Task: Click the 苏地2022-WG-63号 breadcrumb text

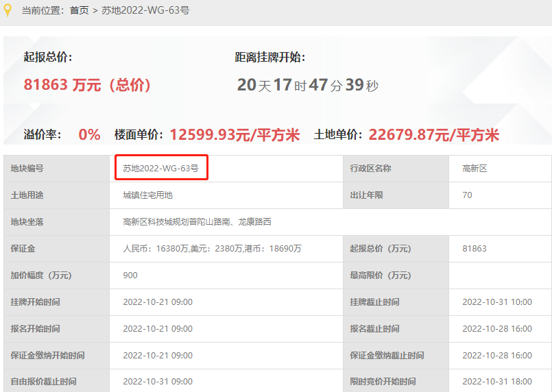Action: coord(146,11)
